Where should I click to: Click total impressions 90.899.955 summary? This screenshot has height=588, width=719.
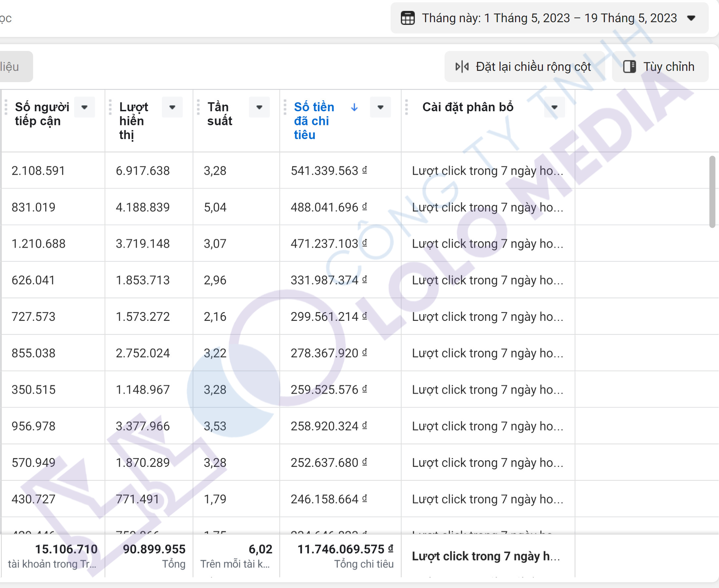pos(154,549)
